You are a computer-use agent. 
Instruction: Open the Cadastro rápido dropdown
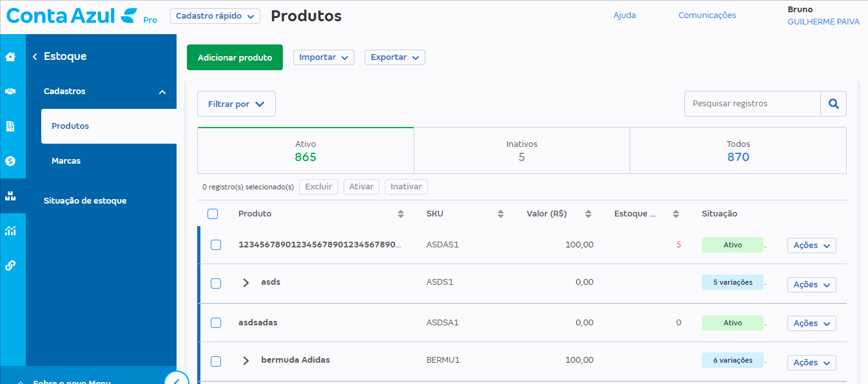[x=215, y=16]
